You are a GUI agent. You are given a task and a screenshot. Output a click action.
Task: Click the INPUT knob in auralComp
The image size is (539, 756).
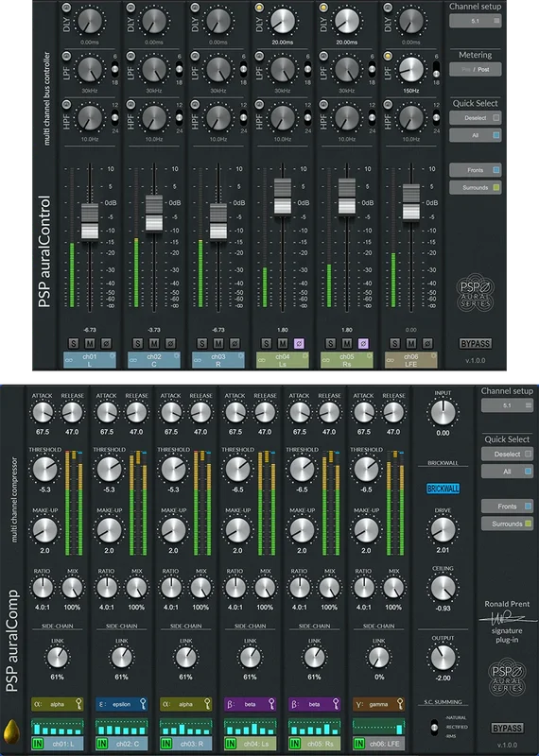[443, 413]
